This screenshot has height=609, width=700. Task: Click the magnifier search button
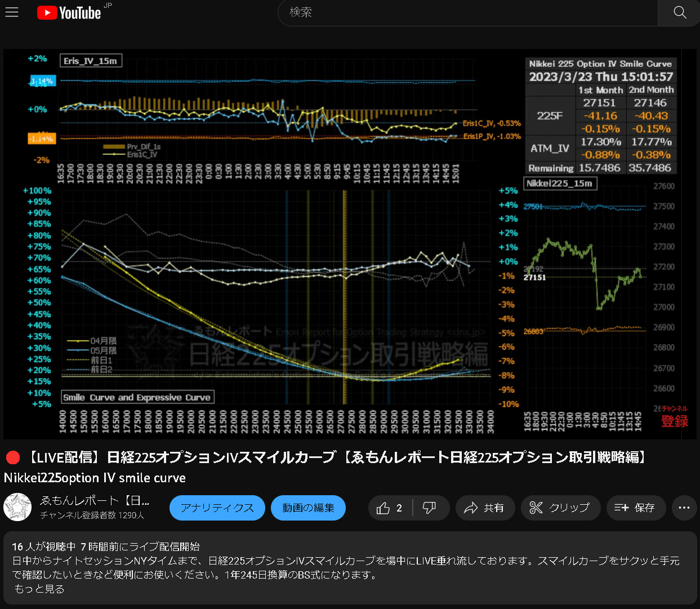(679, 12)
